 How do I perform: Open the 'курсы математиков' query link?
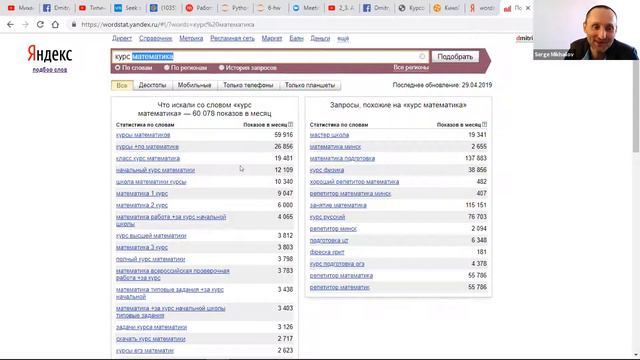143,135
